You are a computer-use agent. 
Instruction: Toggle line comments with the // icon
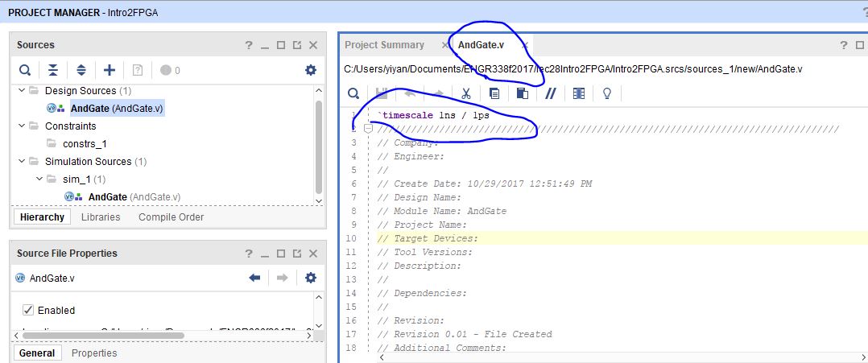[551, 93]
